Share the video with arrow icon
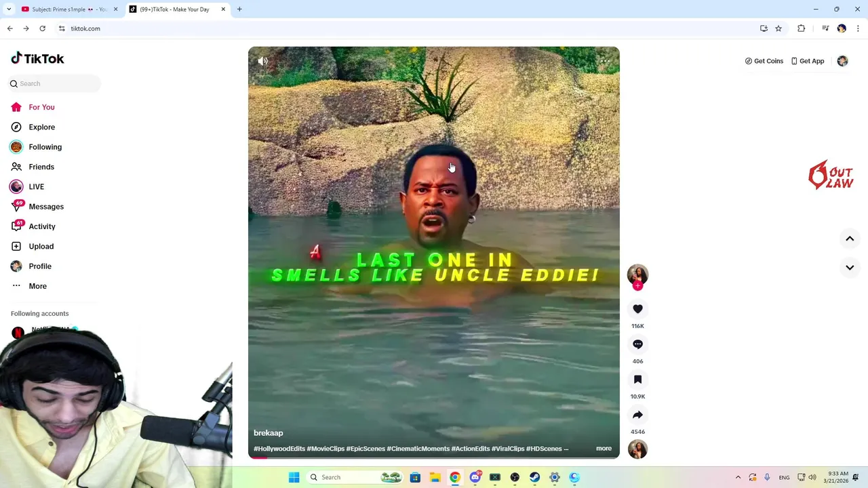 pos(637,415)
